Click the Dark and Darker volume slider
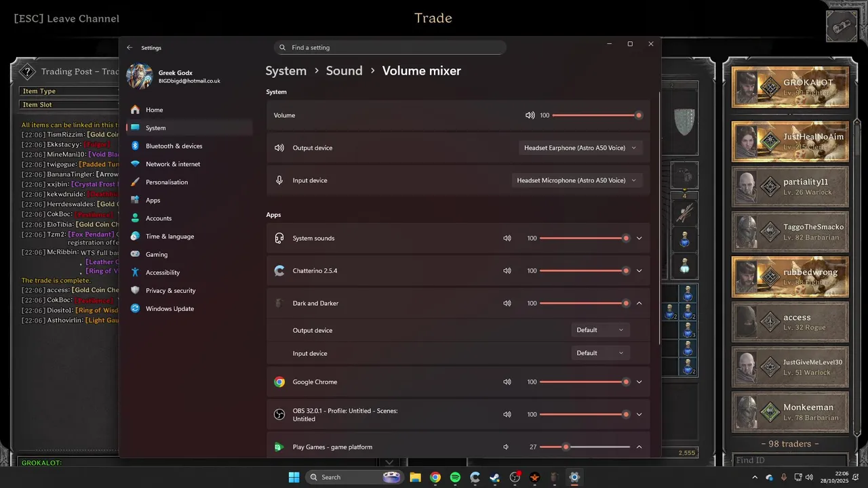Screen dimensions: 868x488 [x=585, y=304]
